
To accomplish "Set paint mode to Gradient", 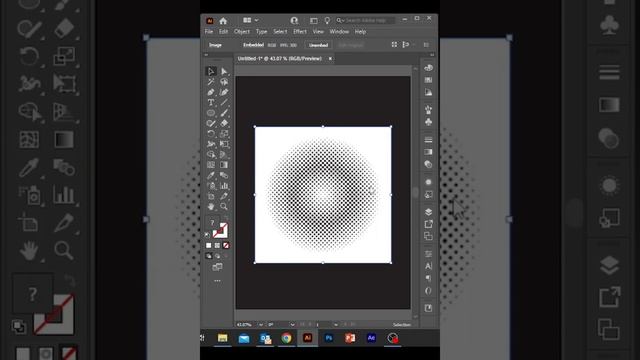I will click(217, 246).
